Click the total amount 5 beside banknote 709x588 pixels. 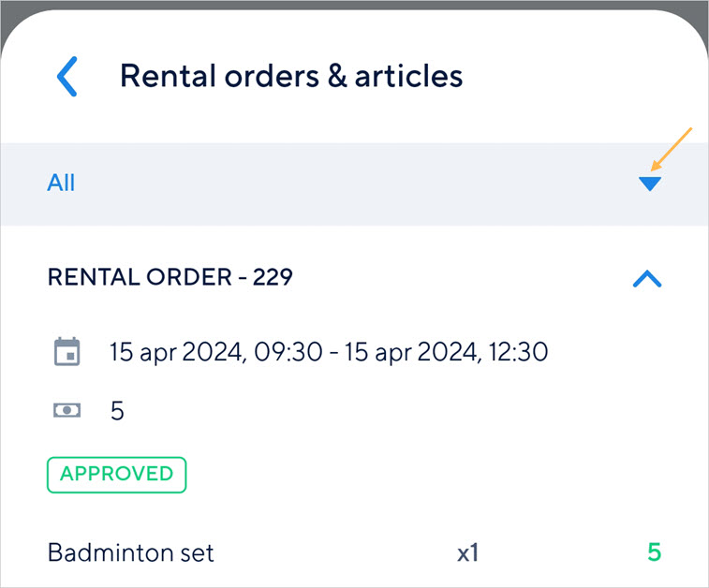pos(117,410)
